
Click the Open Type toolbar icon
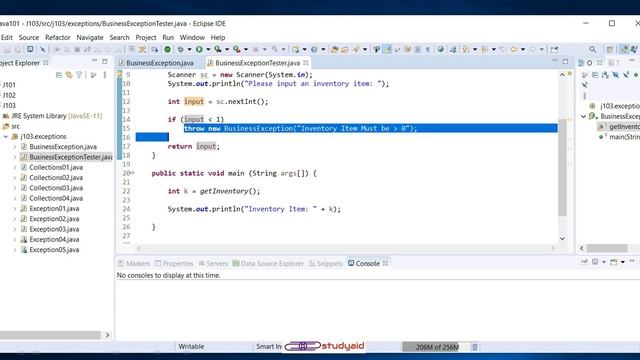click(334, 50)
